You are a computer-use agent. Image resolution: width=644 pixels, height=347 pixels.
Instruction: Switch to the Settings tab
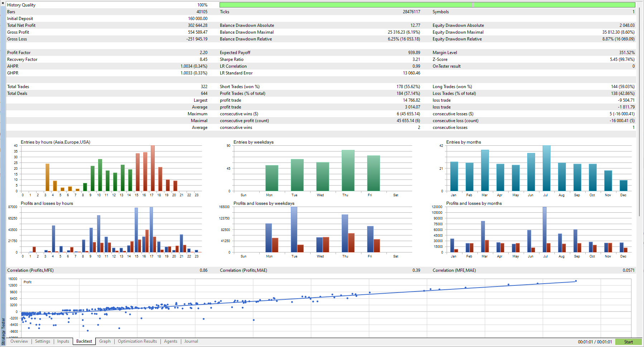(x=43, y=341)
